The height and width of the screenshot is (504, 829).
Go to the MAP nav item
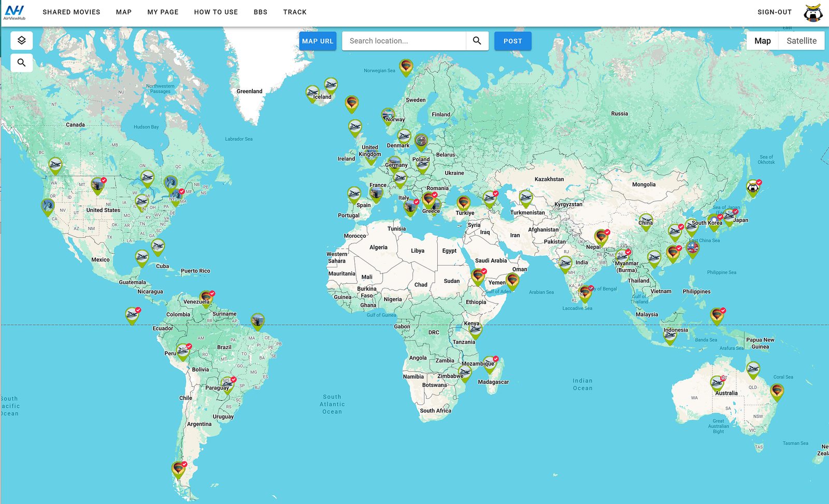[124, 12]
